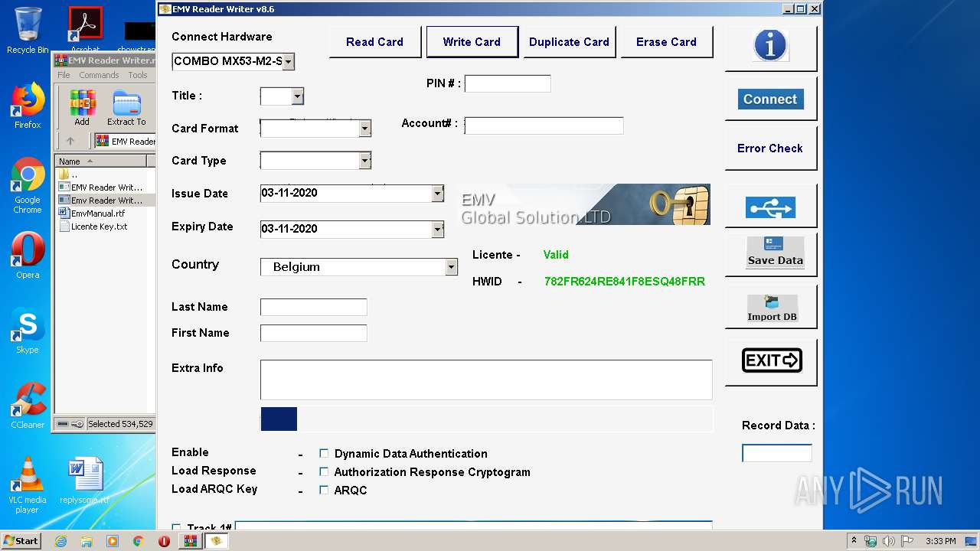The image size is (980, 551).
Task: Expand the Country dropdown showing Belgium
Action: click(x=452, y=267)
